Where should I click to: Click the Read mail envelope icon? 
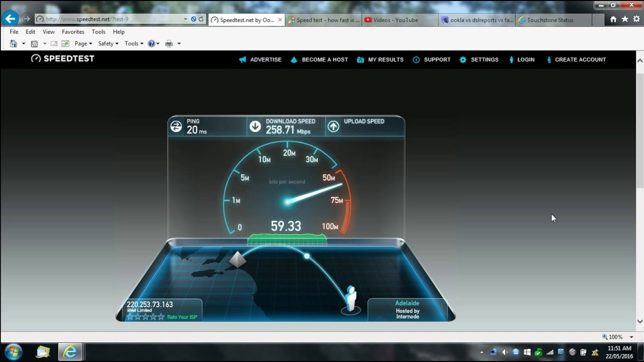[x=53, y=44]
